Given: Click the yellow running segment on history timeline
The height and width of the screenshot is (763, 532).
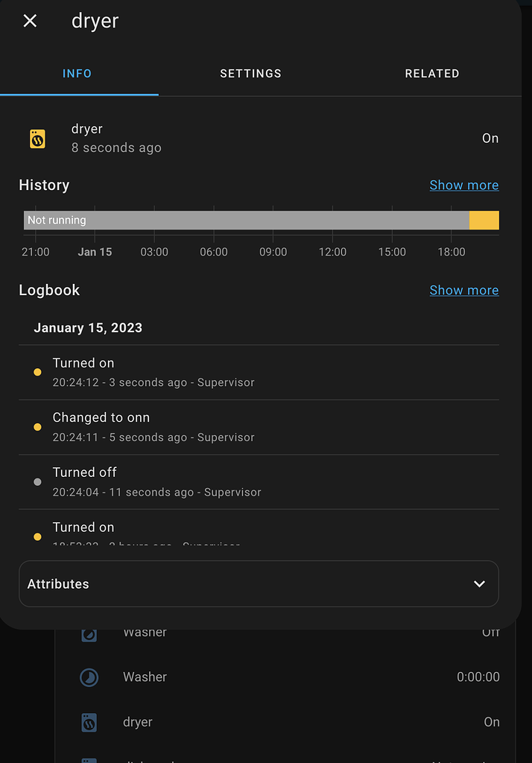Looking at the screenshot, I should pos(484,221).
